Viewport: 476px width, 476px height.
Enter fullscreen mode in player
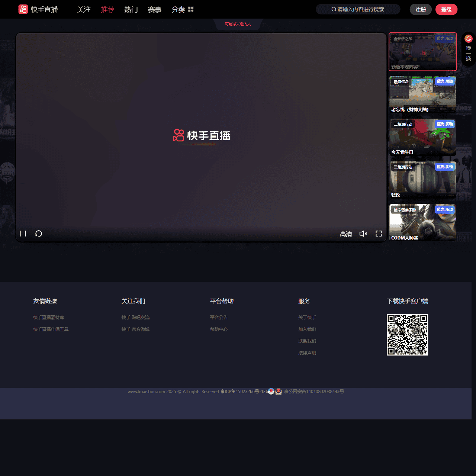click(379, 234)
